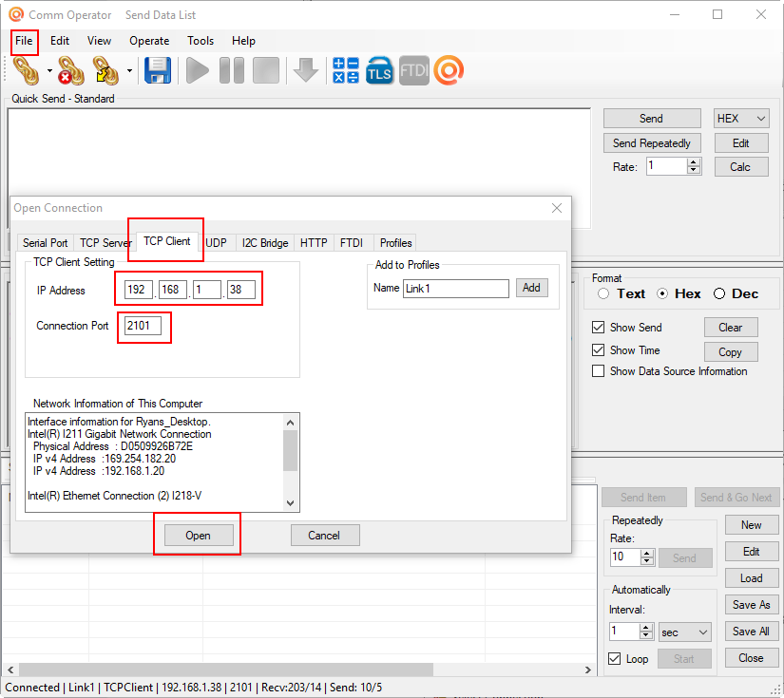Select the TCP Client tab
Image resolution: width=784 pixels, height=698 pixels.
coord(167,241)
